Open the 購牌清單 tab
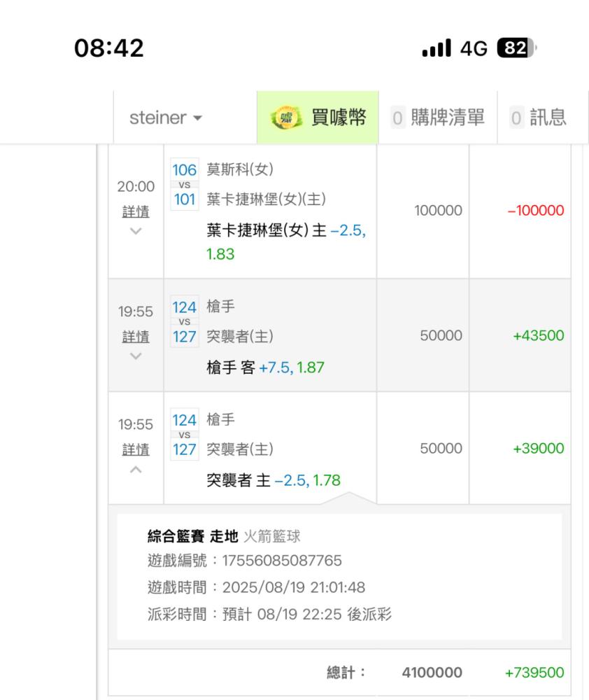This screenshot has width=589, height=700. tap(448, 118)
